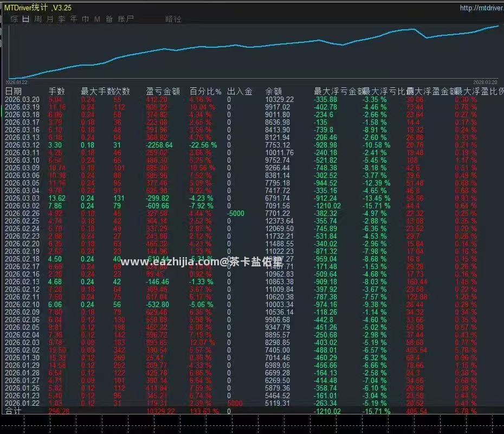Select the 2026.02.13 date cell

click(22, 282)
